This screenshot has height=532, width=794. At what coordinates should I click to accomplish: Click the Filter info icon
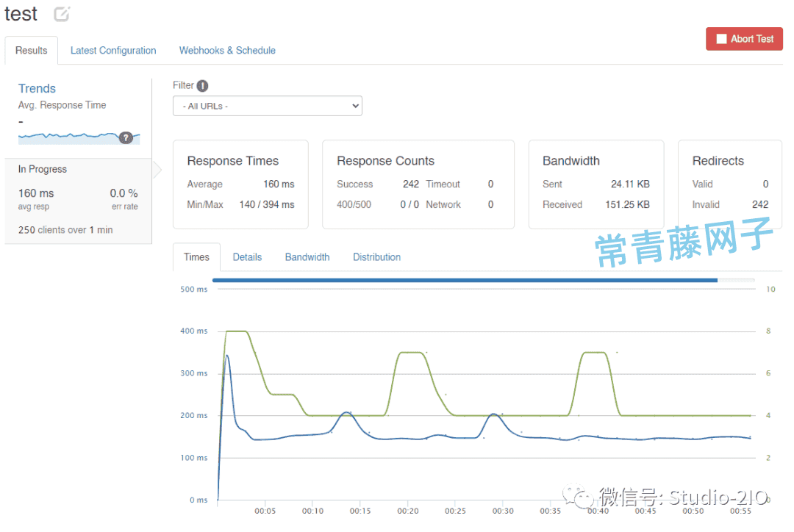pyautogui.click(x=203, y=86)
